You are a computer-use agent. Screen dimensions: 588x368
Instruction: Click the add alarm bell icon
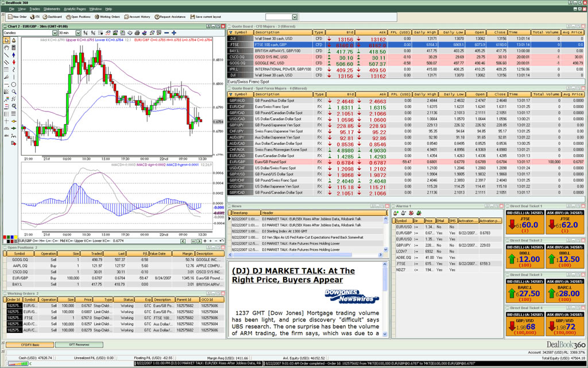(396, 213)
